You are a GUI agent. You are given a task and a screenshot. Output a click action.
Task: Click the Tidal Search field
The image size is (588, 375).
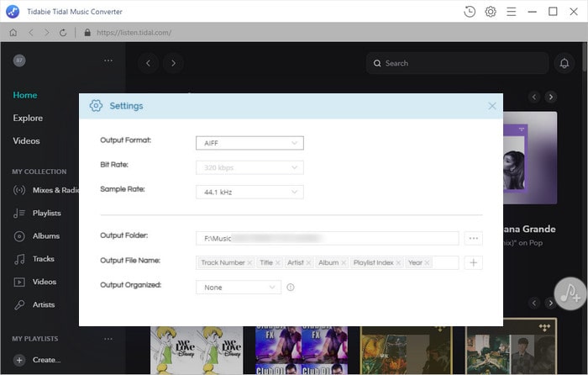point(457,63)
